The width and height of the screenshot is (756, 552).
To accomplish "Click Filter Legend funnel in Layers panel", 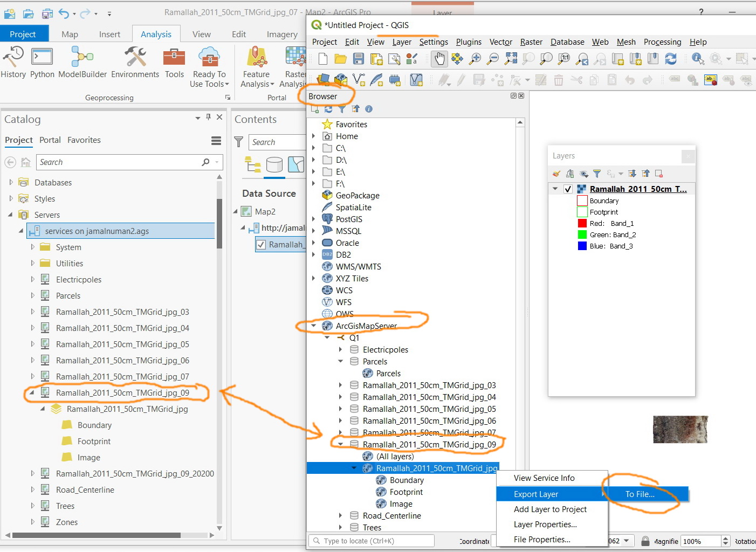I will point(597,174).
